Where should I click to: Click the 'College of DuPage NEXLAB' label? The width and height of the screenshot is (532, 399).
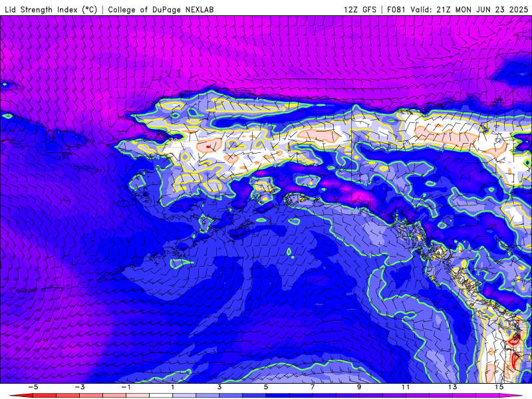coord(161,9)
